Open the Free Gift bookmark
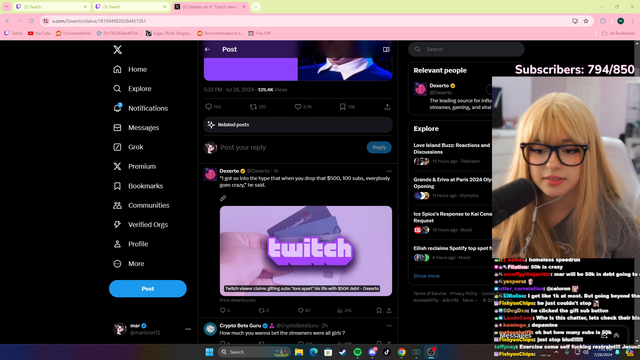Image resolution: width=640 pixels, height=360 pixels. (x=260, y=33)
